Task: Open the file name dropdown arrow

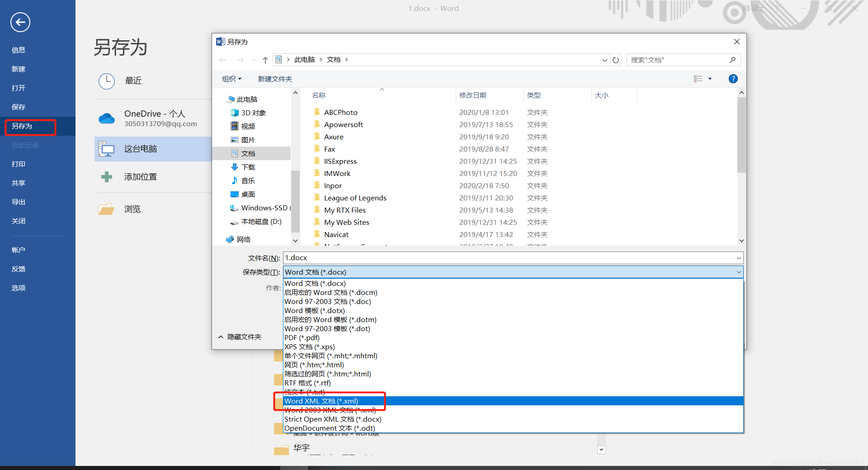Action: [739, 258]
